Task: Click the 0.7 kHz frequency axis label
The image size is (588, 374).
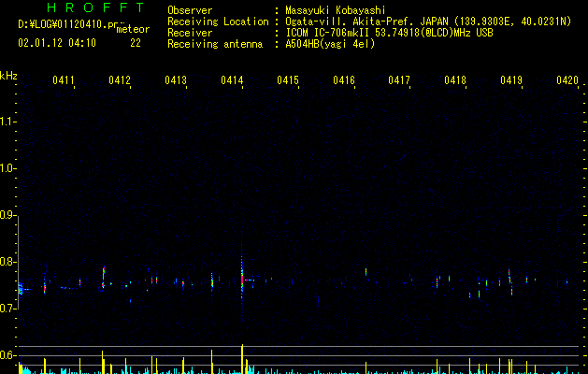Action: pyautogui.click(x=7, y=309)
